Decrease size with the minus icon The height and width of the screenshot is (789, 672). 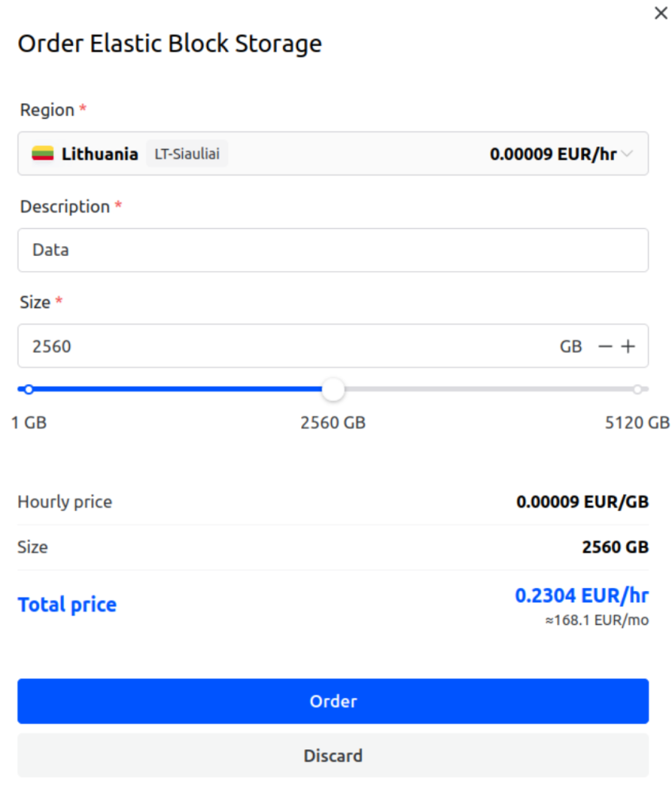point(605,346)
